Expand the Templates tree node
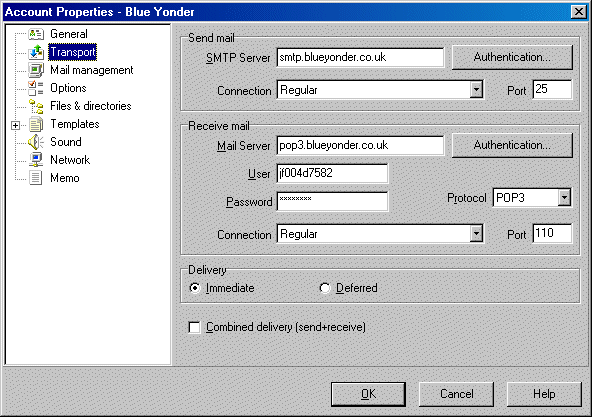The image size is (592, 417). 15,125
